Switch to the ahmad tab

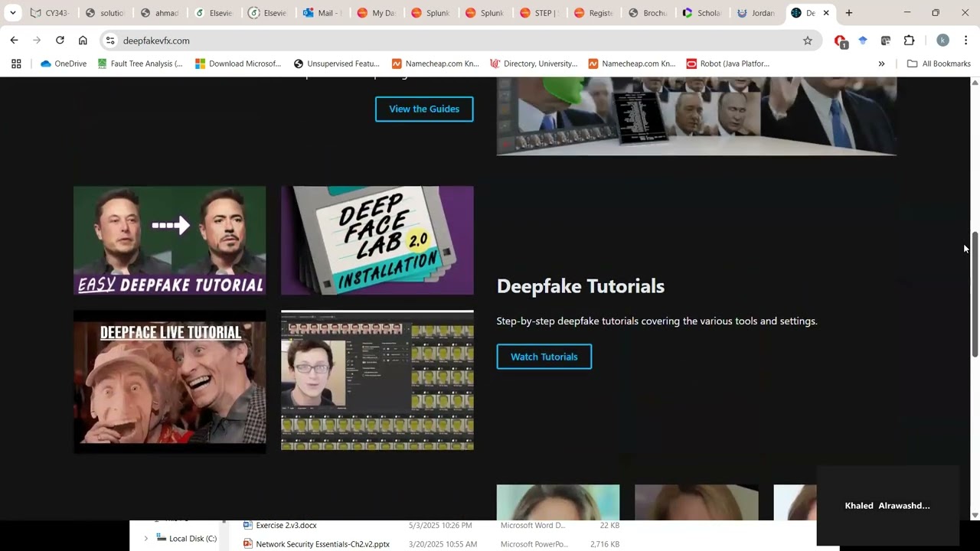click(x=159, y=13)
